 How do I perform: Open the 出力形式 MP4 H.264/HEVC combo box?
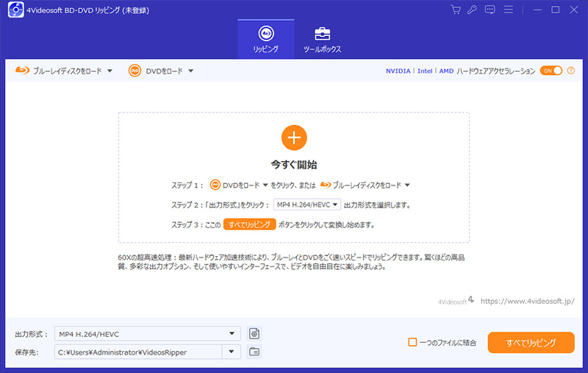click(148, 333)
